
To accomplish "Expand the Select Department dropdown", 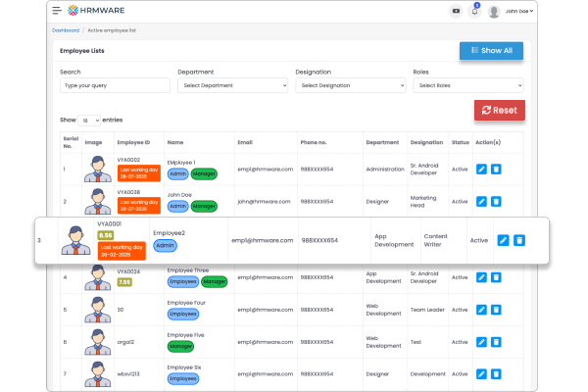I will click(232, 85).
